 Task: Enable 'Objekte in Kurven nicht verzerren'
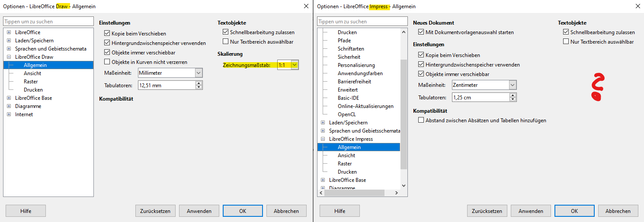(107, 62)
